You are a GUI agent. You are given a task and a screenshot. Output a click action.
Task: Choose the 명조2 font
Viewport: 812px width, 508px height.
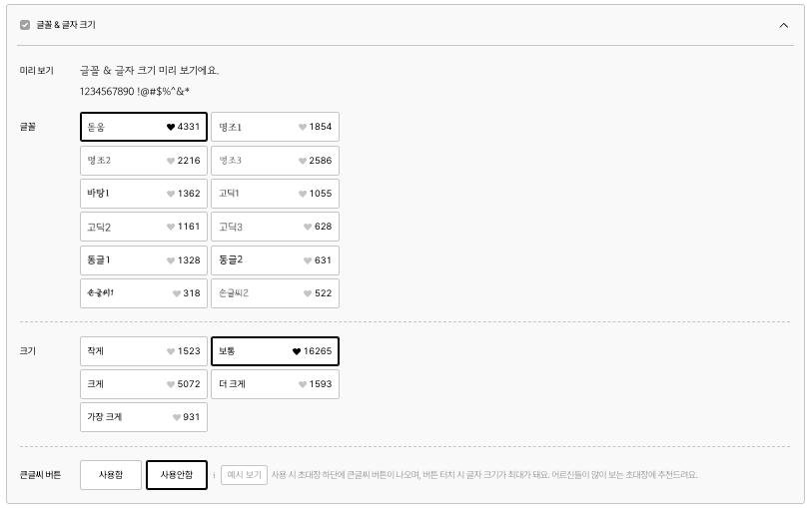point(144,161)
